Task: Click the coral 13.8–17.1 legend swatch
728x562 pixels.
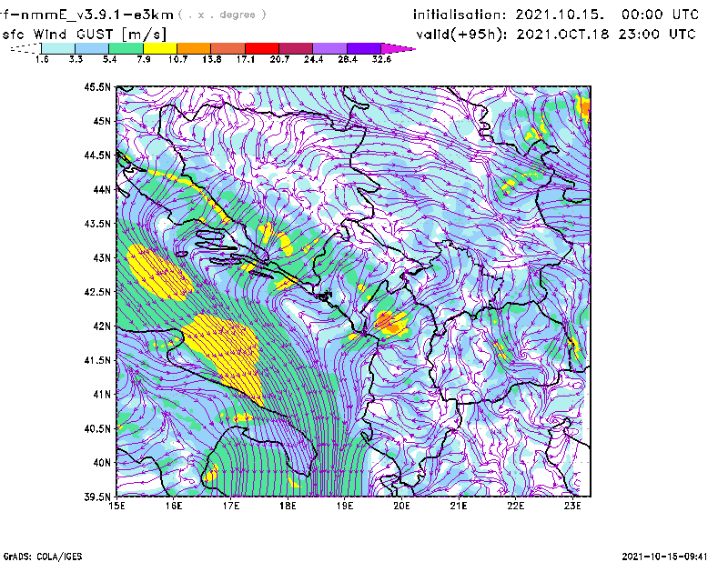Action: [228, 48]
